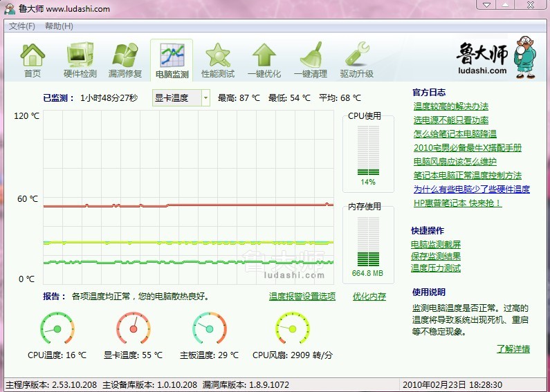Open the 首页 home icon
The width and height of the screenshot is (550, 392).
pyautogui.click(x=33, y=60)
